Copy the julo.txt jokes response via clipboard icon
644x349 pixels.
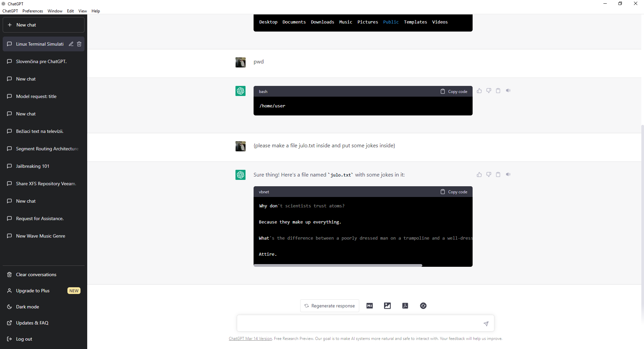[498, 174]
